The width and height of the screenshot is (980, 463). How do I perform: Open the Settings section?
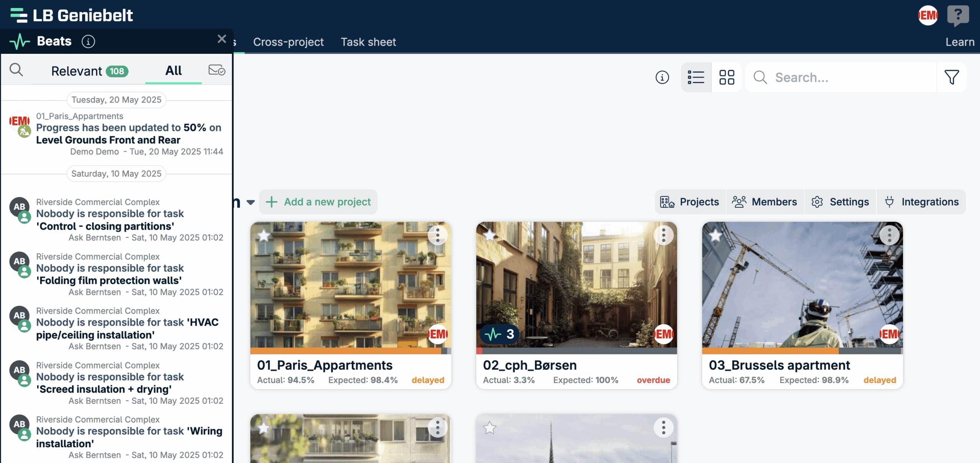pyautogui.click(x=840, y=202)
